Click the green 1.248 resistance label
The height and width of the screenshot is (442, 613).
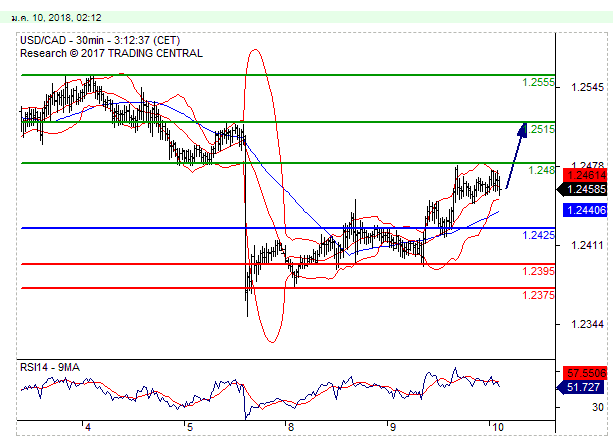tap(541, 170)
